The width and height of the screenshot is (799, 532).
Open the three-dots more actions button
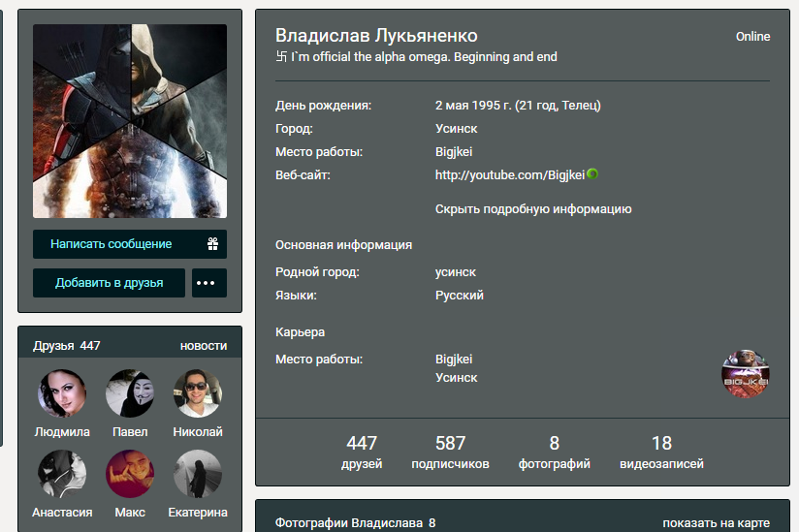point(208,283)
